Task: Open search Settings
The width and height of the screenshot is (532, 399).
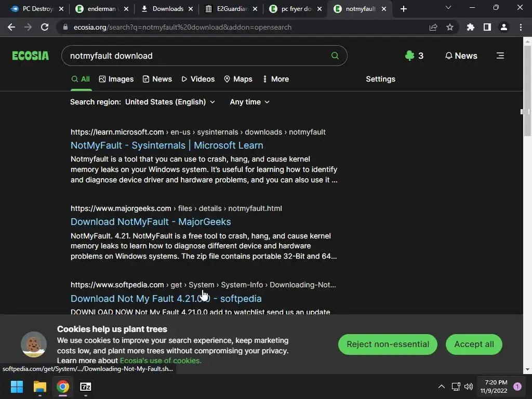Action: (380, 79)
